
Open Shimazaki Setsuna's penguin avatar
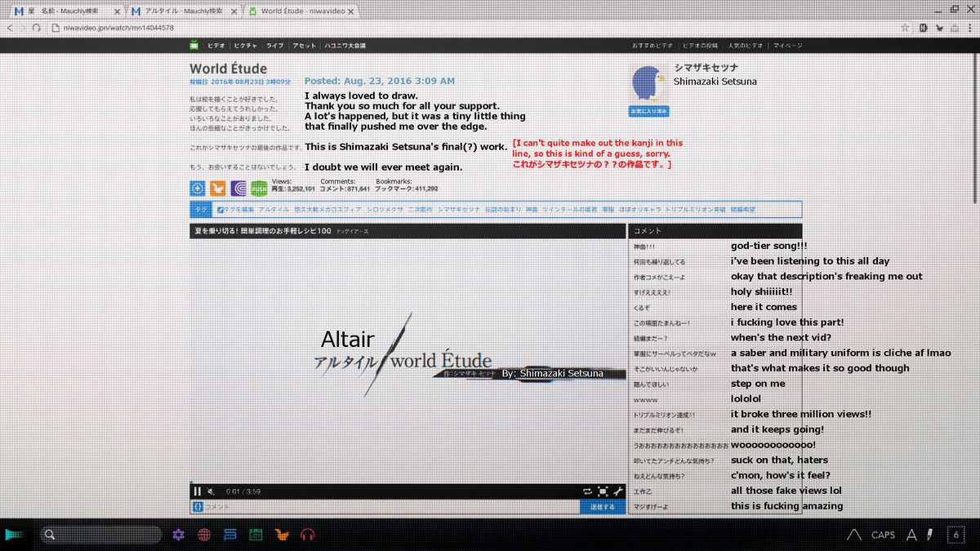pos(650,84)
